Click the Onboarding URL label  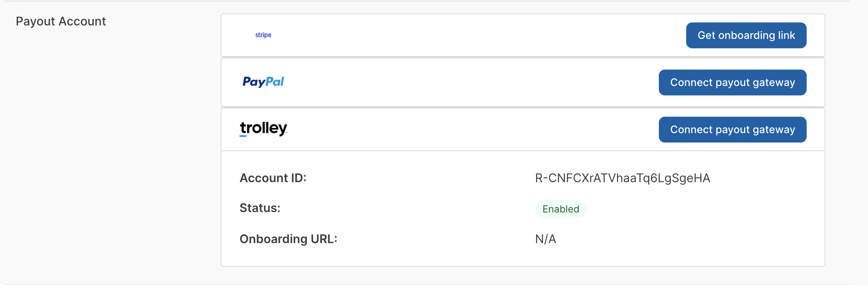coord(288,239)
